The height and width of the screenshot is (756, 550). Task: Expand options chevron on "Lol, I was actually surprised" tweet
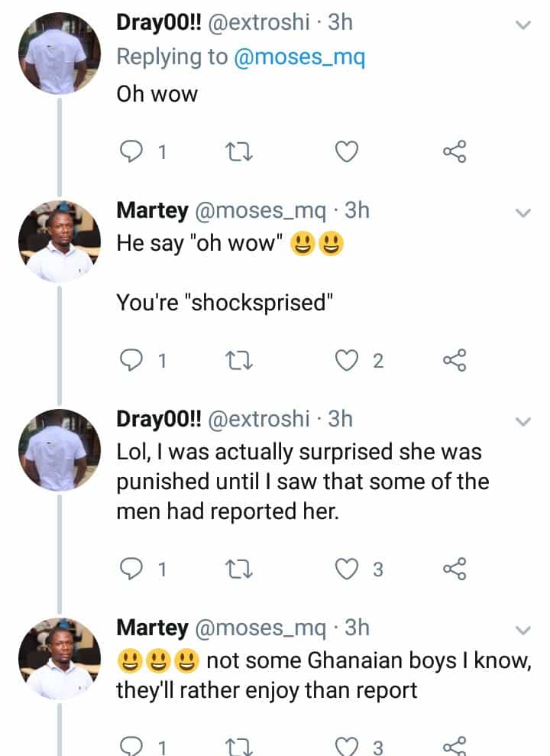pos(523,421)
